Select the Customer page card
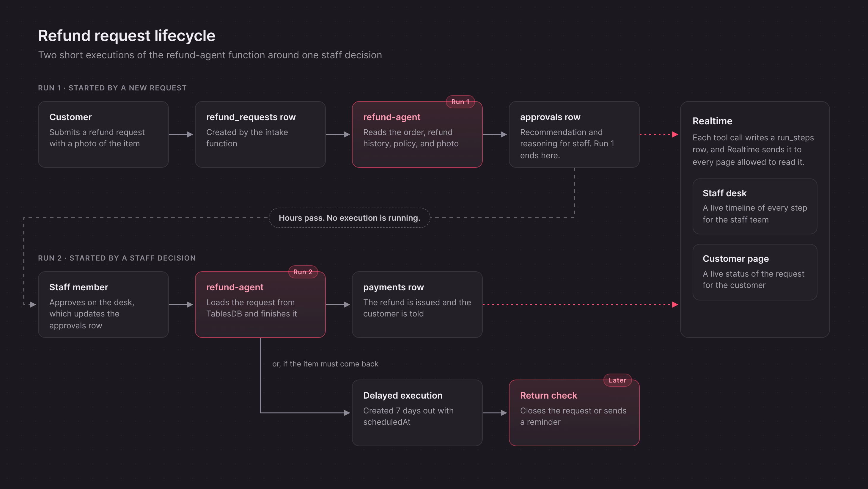The height and width of the screenshot is (489, 868). tap(755, 272)
